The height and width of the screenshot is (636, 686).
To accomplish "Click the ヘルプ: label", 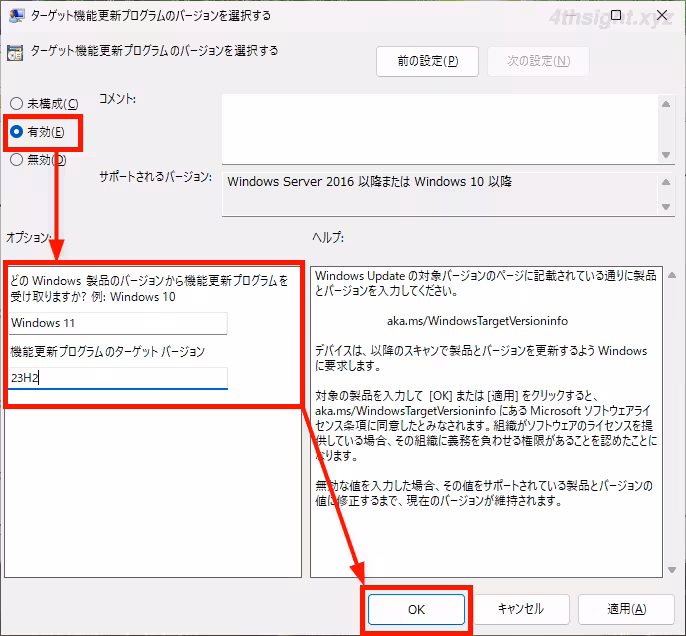I will (328, 238).
